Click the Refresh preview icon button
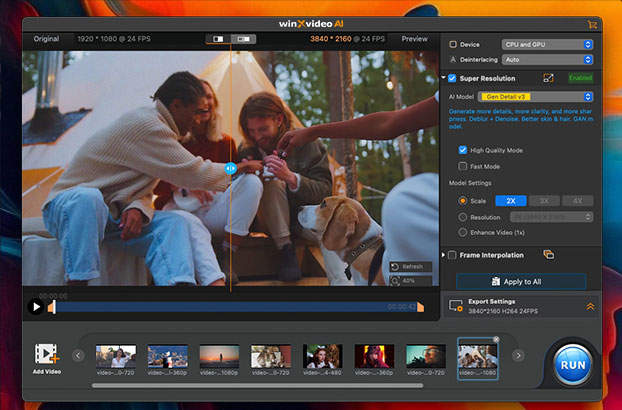The width and height of the screenshot is (622, 410). tap(411, 267)
